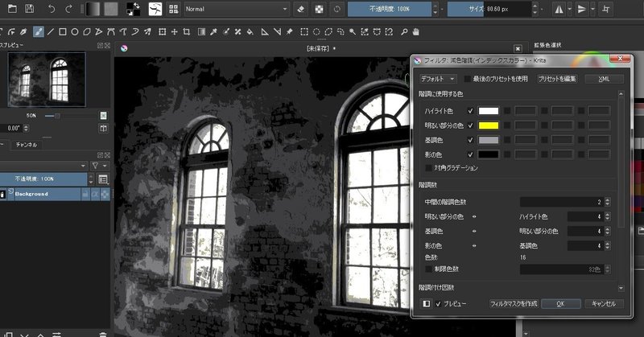The width and height of the screenshot is (644, 337).
Task: Uncheck the 影の色 checkbox
Action: pos(470,154)
